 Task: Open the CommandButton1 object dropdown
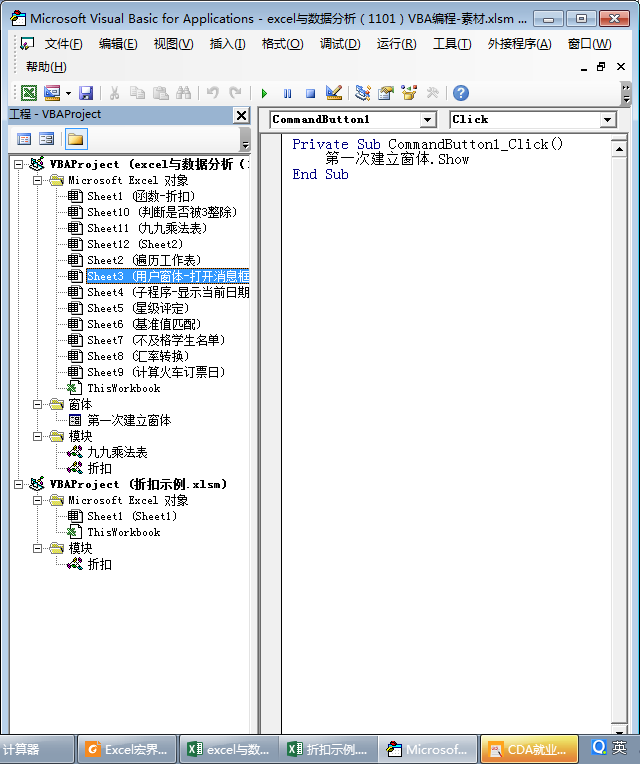pyautogui.click(x=427, y=119)
